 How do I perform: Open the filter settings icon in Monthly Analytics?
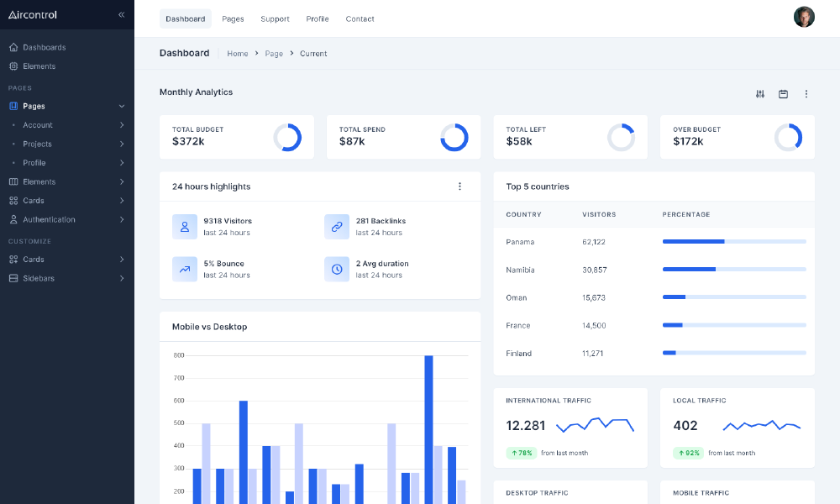click(759, 94)
